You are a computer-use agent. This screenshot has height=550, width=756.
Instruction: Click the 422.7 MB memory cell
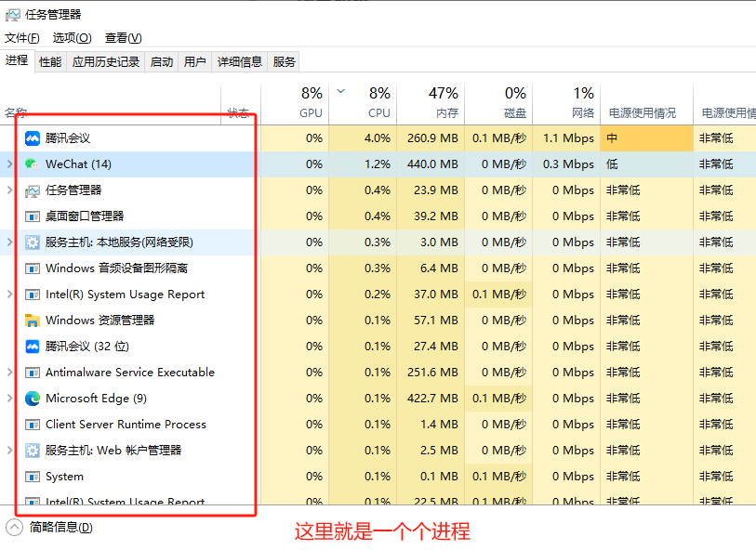coord(431,399)
